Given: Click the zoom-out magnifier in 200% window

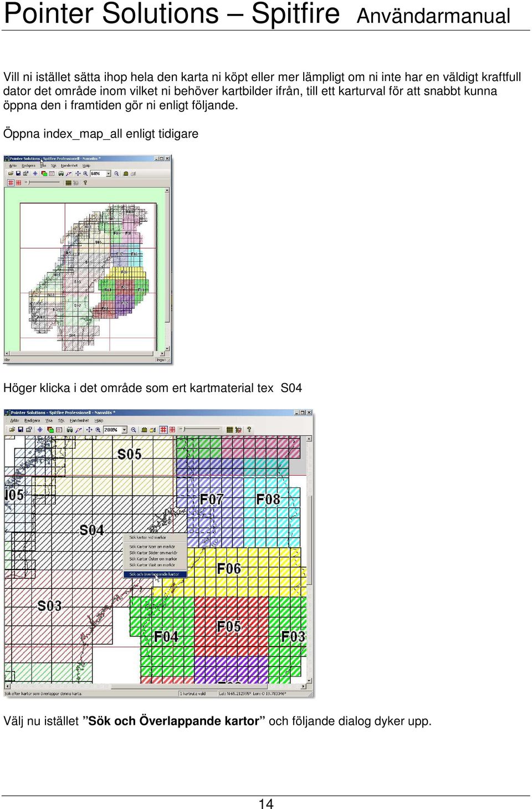Looking at the screenshot, I should pyautogui.click(x=134, y=430).
